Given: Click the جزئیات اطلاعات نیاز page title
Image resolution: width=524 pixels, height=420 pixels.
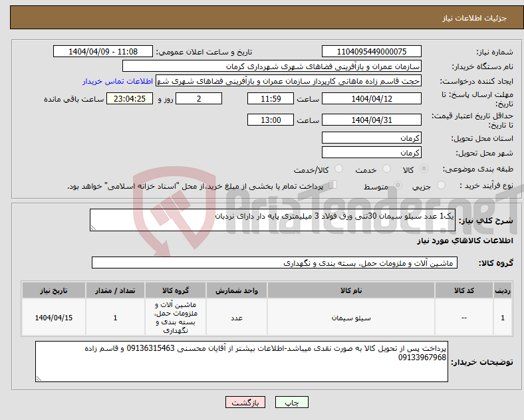Looking at the screenshot, I should coord(475,18).
